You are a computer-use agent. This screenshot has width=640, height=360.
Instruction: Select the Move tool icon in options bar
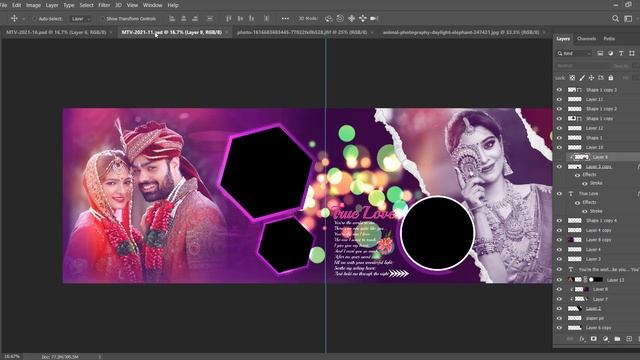14,18
